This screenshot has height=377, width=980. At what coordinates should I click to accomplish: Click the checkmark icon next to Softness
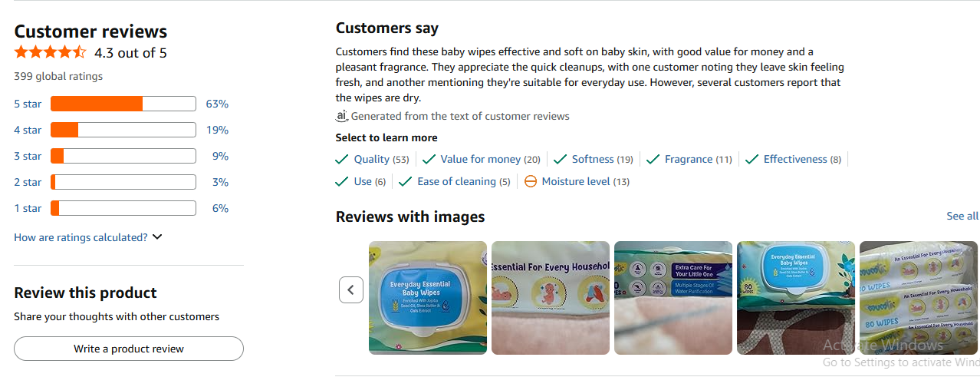click(560, 160)
